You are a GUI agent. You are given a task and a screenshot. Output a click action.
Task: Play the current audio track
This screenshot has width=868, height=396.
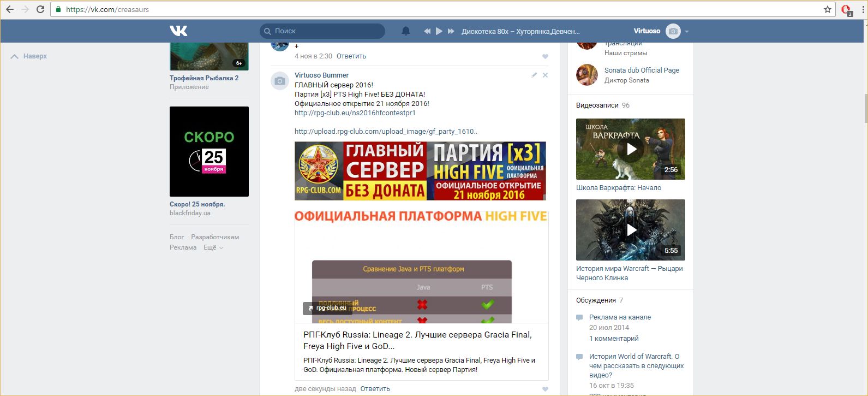click(x=439, y=31)
